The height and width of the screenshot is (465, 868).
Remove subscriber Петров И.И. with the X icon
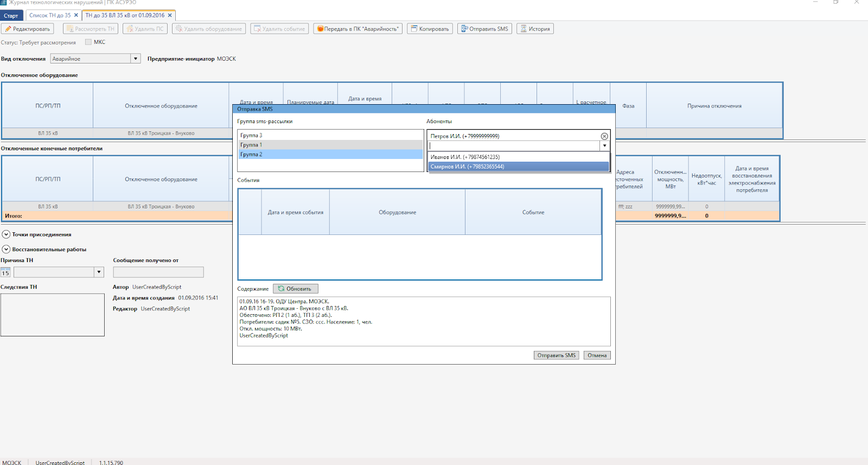(604, 136)
